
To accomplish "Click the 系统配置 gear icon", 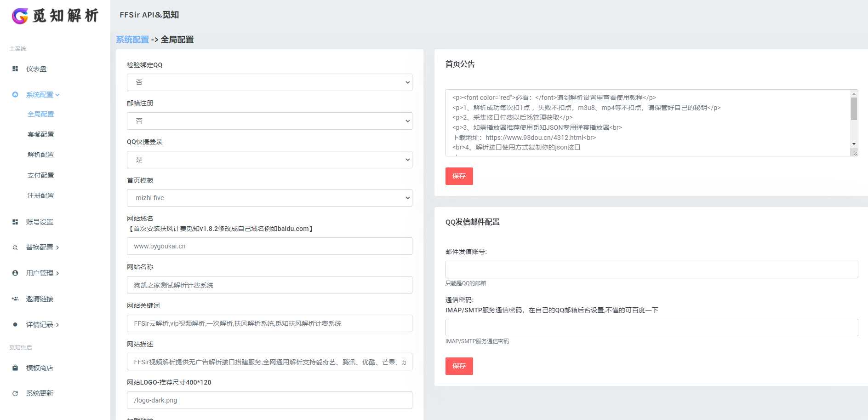I will coord(15,94).
